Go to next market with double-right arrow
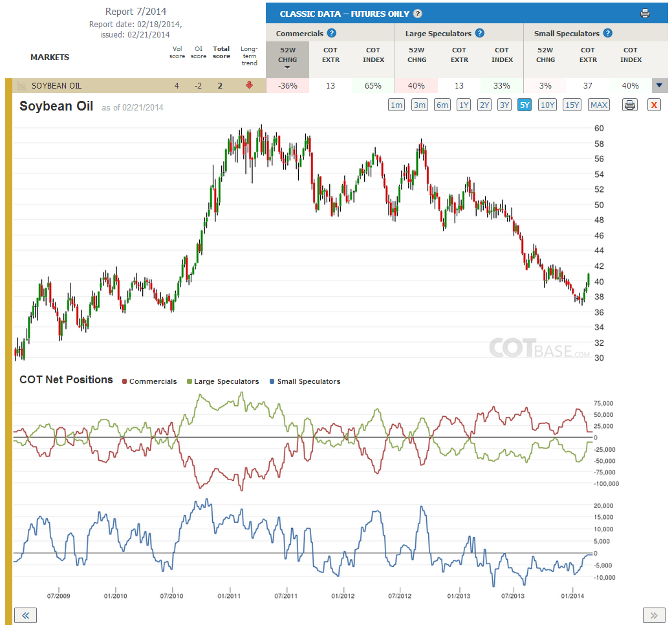 click(x=654, y=615)
